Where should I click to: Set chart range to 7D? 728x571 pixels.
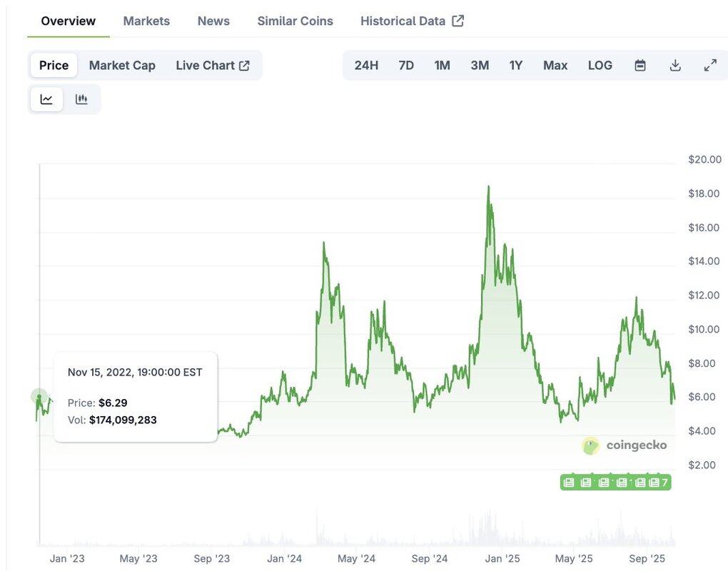[x=406, y=66]
